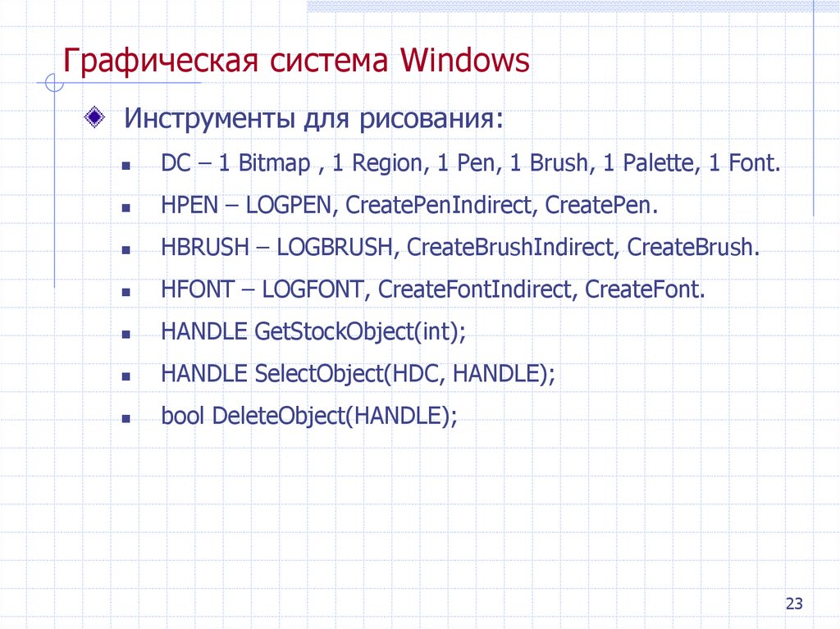Click the bullet line starting "DC – 1 Bitmap"
The image size is (840, 629).
click(x=471, y=163)
